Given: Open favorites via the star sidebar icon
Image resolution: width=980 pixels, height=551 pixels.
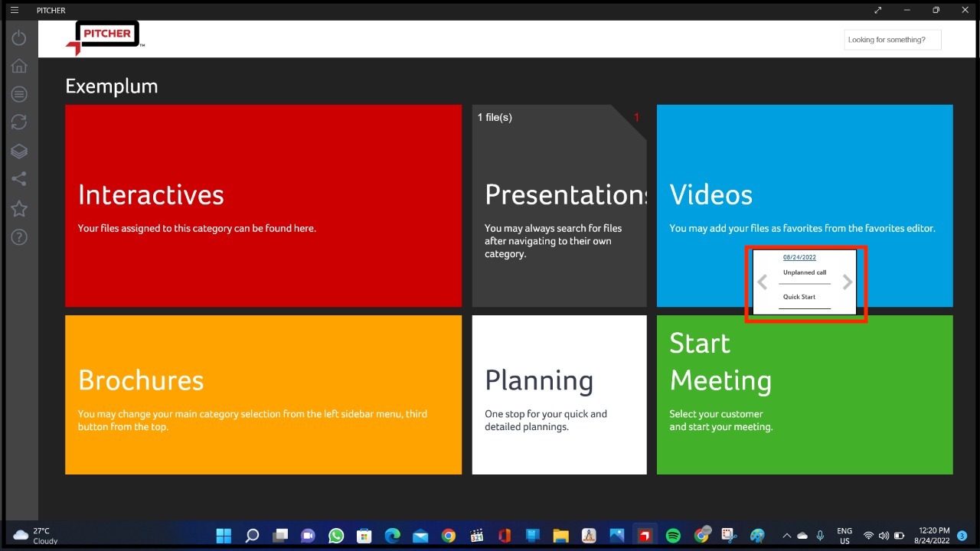Looking at the screenshot, I should pyautogui.click(x=19, y=207).
